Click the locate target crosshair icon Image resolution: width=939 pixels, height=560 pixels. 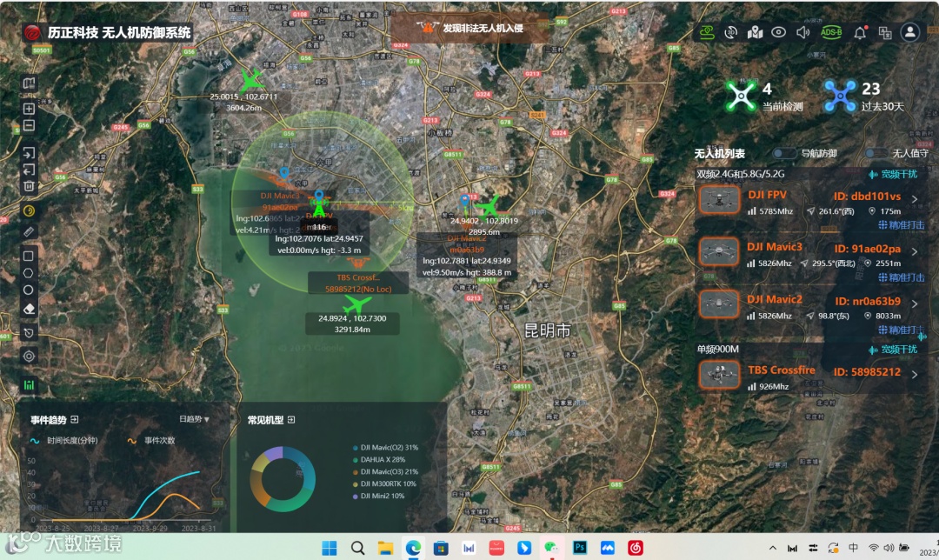(29, 357)
